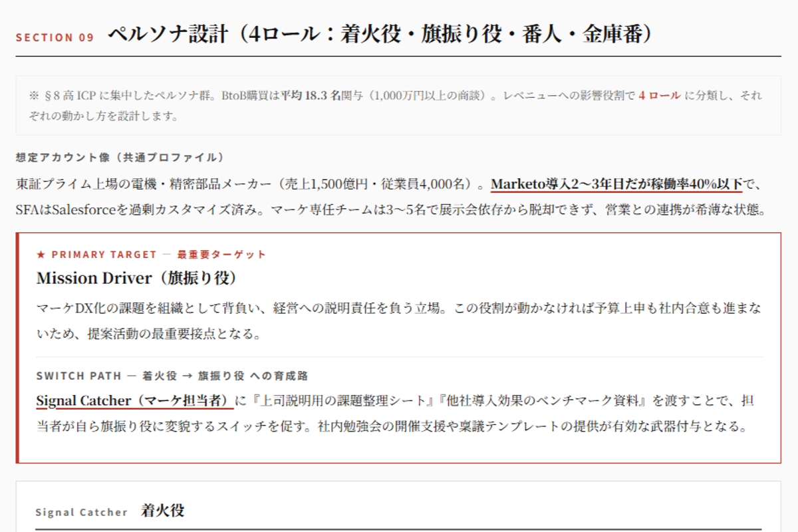Click the 想定アカウント像(共通プロファイル) subheading
This screenshot has height=532, width=798.
(120, 158)
